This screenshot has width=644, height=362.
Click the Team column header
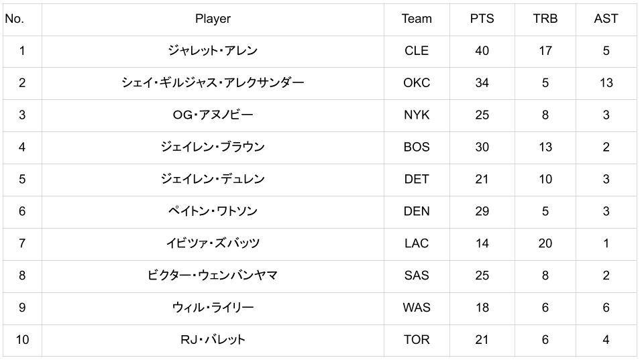click(x=417, y=19)
